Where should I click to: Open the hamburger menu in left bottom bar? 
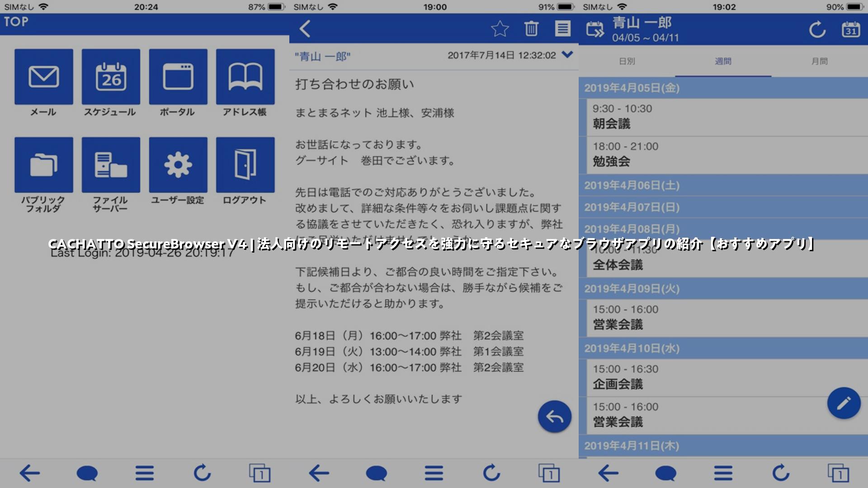[x=145, y=473]
